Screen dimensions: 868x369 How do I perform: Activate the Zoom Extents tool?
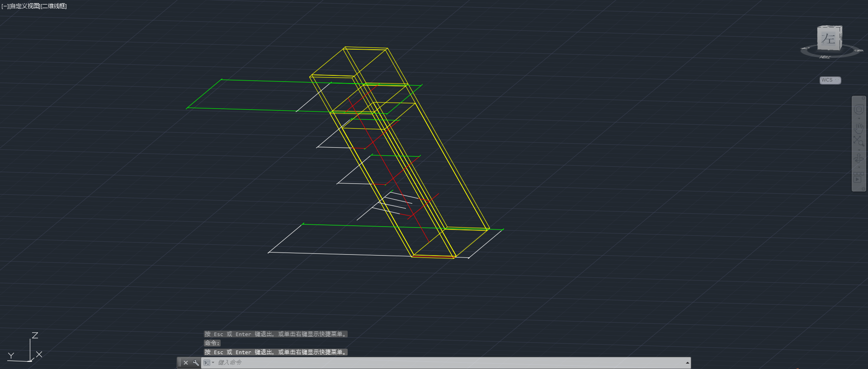click(x=859, y=141)
